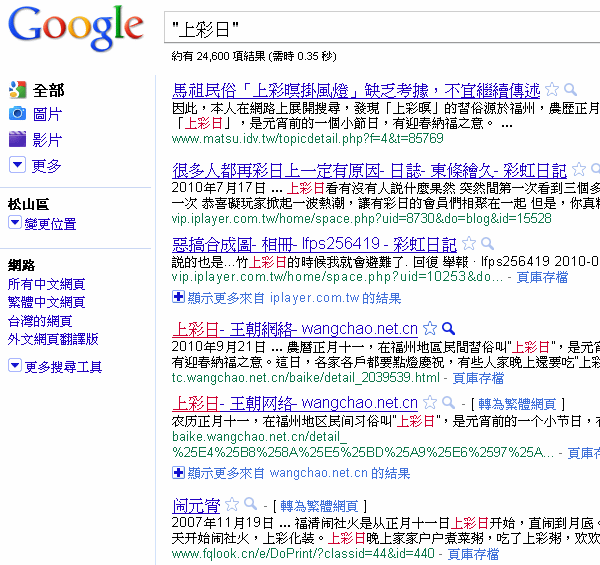
Task: Click the clapperboard video icon
Action: pyautogui.click(x=17, y=139)
